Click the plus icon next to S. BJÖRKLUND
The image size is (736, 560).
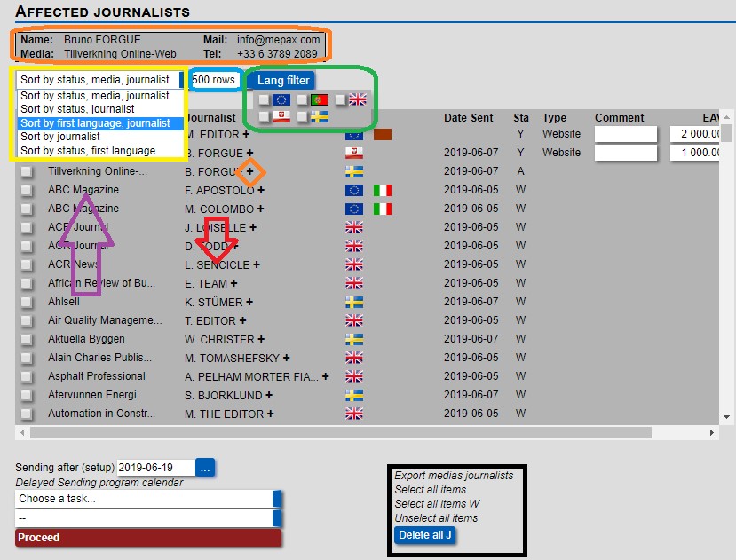(269, 396)
